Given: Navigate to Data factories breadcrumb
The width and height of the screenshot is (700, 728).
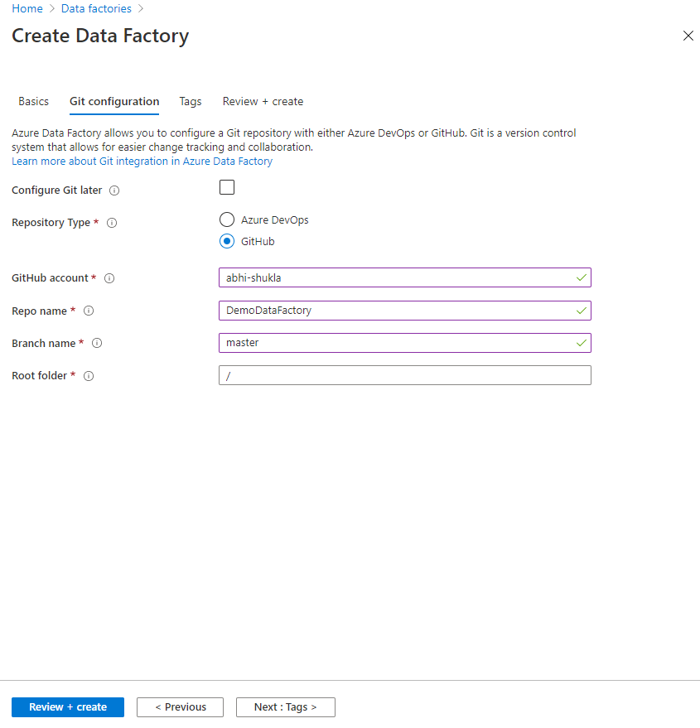Looking at the screenshot, I should [x=96, y=8].
